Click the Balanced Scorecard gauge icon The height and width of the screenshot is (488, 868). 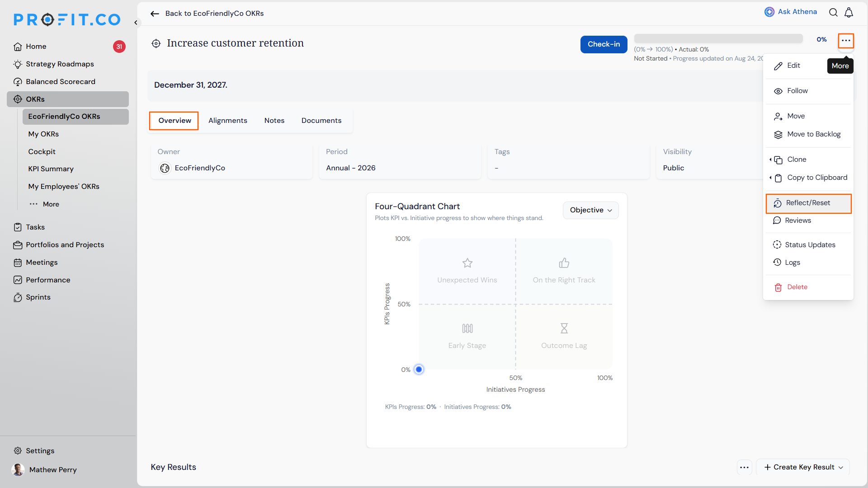click(18, 82)
